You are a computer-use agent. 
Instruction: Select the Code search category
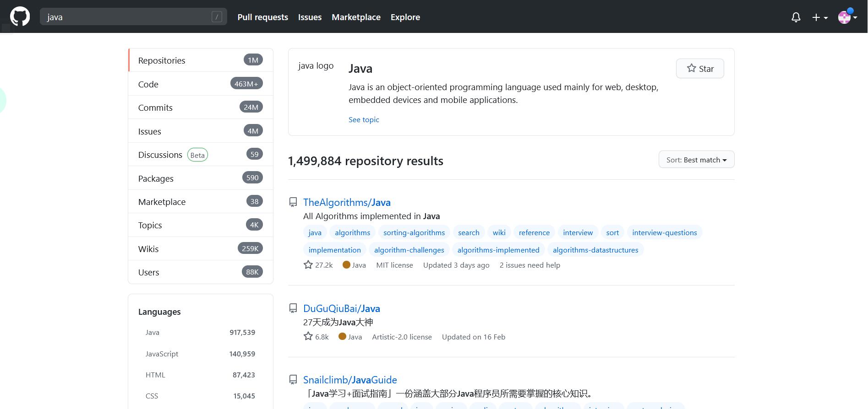(201, 84)
